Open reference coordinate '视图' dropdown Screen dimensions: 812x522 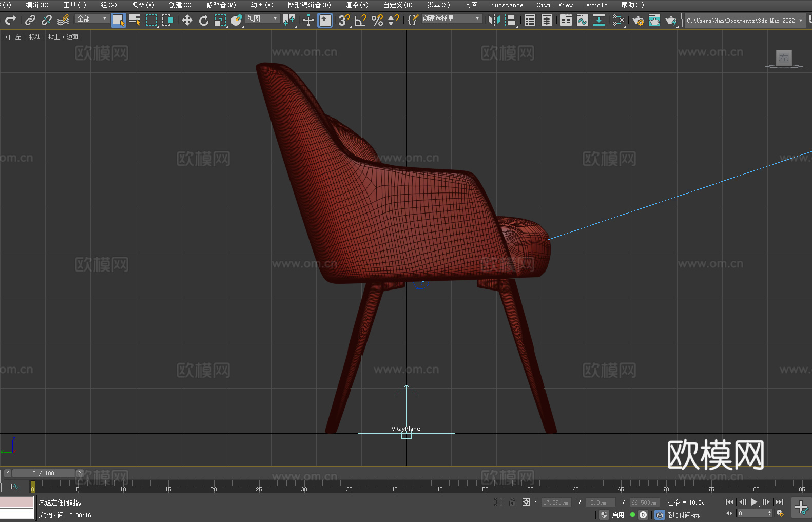click(x=262, y=18)
